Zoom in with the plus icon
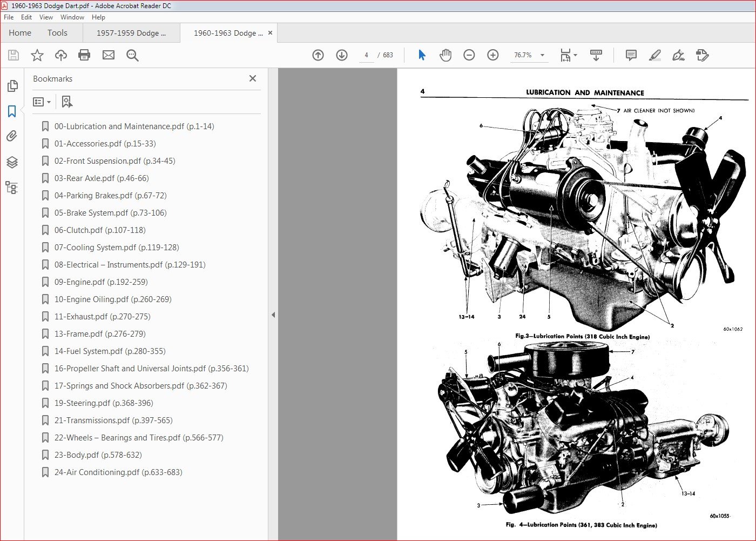Image resolution: width=756 pixels, height=541 pixels. [493, 55]
